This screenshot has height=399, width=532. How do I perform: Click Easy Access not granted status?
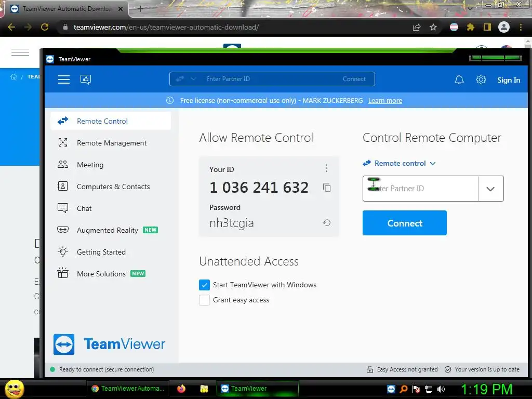tap(407, 369)
